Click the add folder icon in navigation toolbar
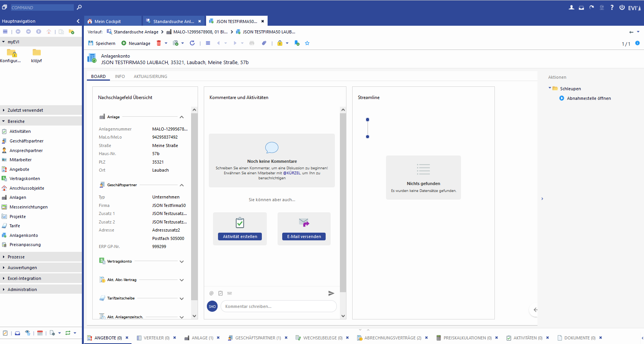Image resolution: width=644 pixels, height=344 pixels. click(x=72, y=31)
